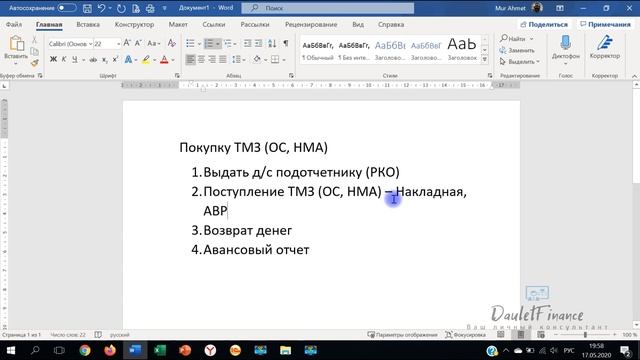Click the Save icon in title bar
Image resolution: width=640 pixels, height=360 pixels.
[x=87, y=8]
